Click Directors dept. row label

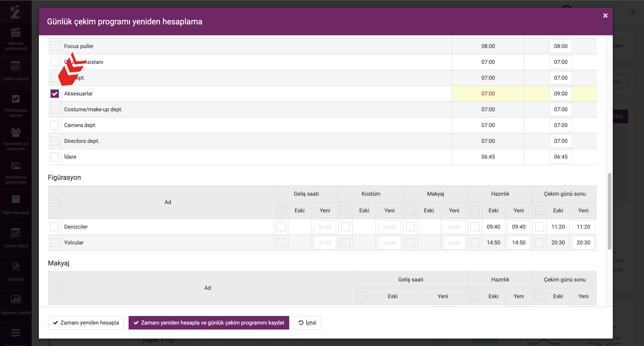click(x=82, y=141)
